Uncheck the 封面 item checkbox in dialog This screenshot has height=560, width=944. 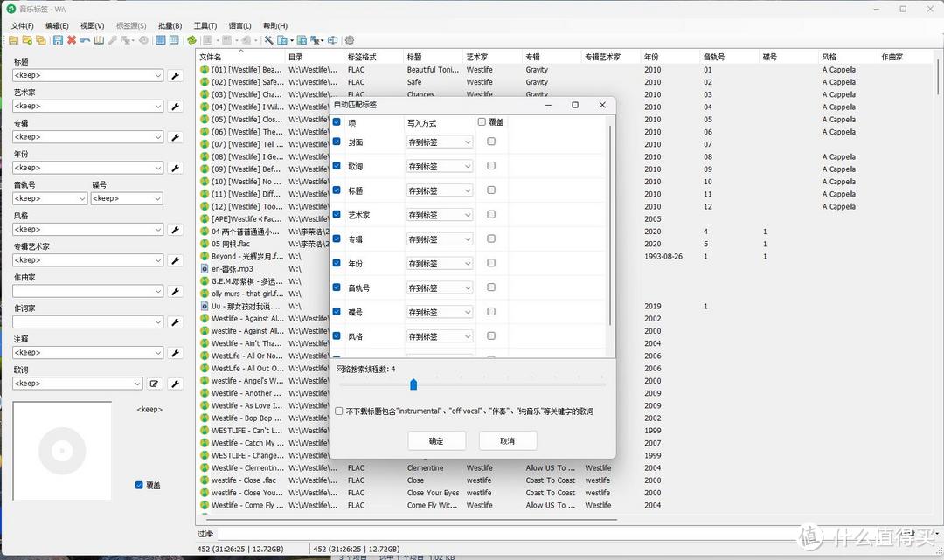pyautogui.click(x=337, y=142)
